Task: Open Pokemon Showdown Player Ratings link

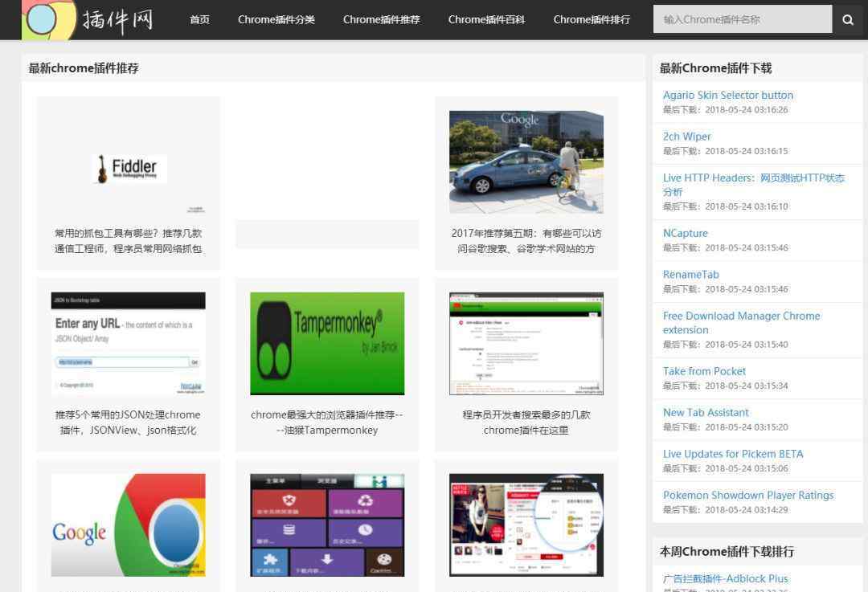Action: [x=748, y=496]
